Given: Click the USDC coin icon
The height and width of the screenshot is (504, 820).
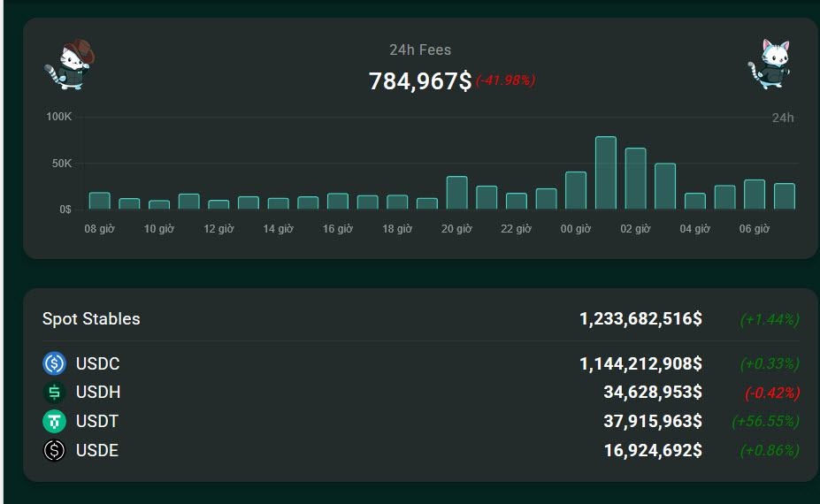Looking at the screenshot, I should (55, 363).
